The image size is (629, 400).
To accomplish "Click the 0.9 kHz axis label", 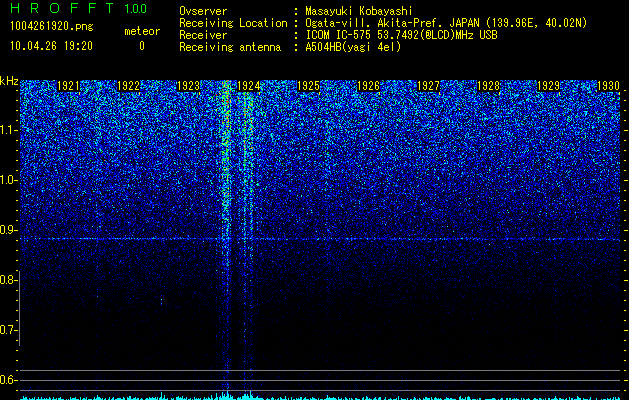I will [7, 230].
